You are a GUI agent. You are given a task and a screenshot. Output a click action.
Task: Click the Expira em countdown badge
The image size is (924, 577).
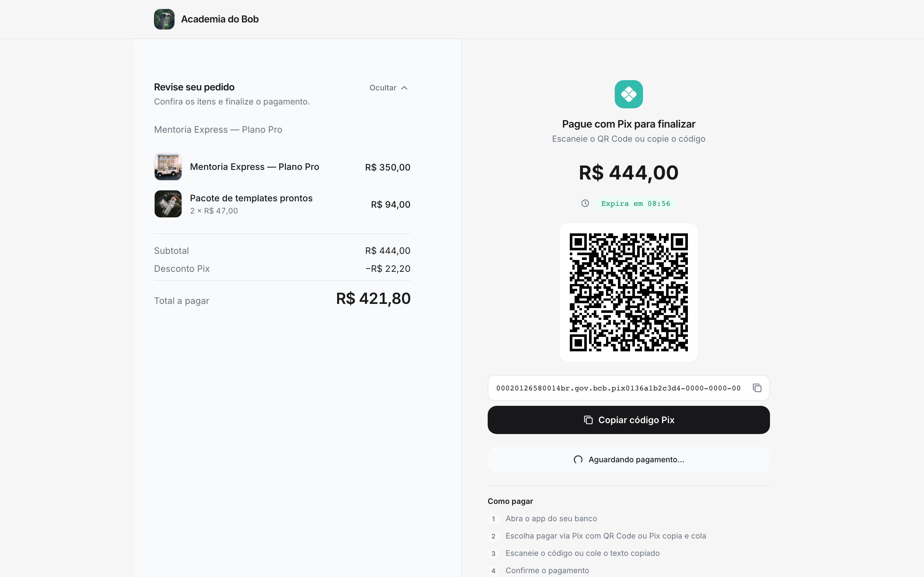pos(635,204)
